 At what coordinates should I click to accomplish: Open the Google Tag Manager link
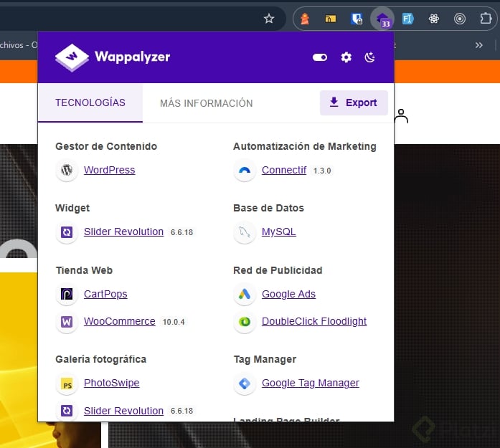pos(311,383)
